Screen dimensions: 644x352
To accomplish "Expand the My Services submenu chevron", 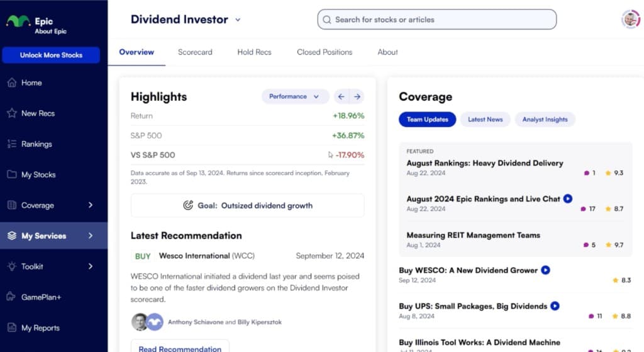I will [91, 236].
